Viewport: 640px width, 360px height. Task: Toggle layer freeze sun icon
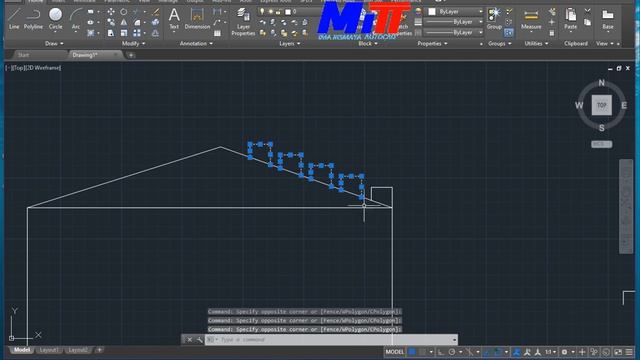tap(271, 11)
